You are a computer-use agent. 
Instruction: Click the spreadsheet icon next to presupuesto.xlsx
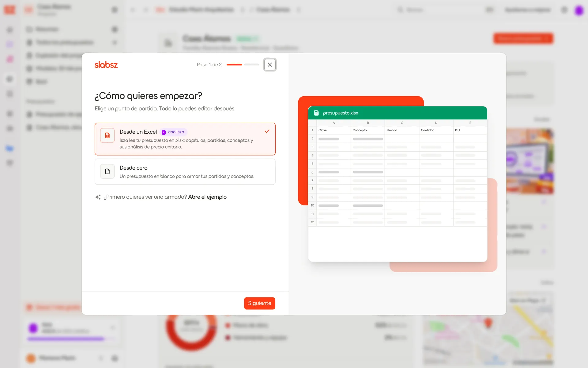click(x=316, y=113)
